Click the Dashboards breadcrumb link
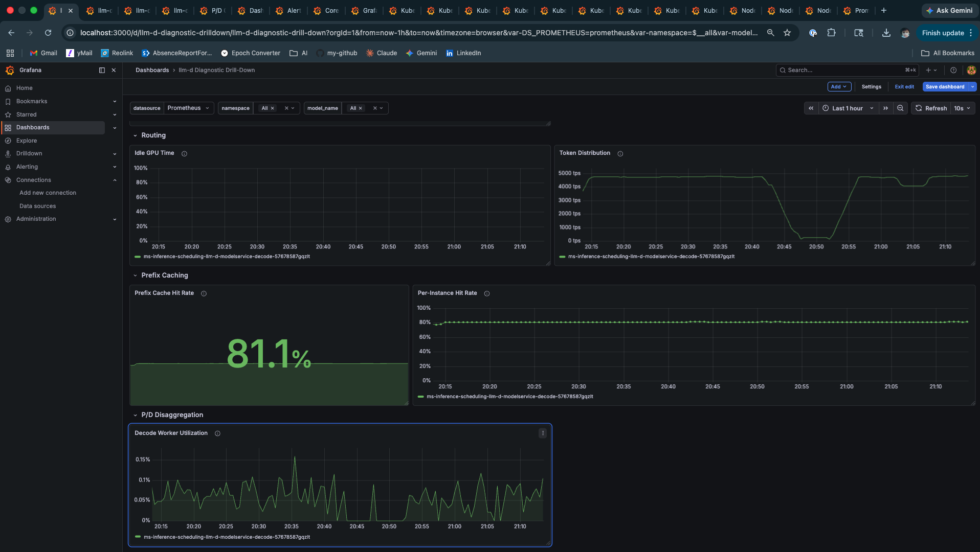 (152, 70)
